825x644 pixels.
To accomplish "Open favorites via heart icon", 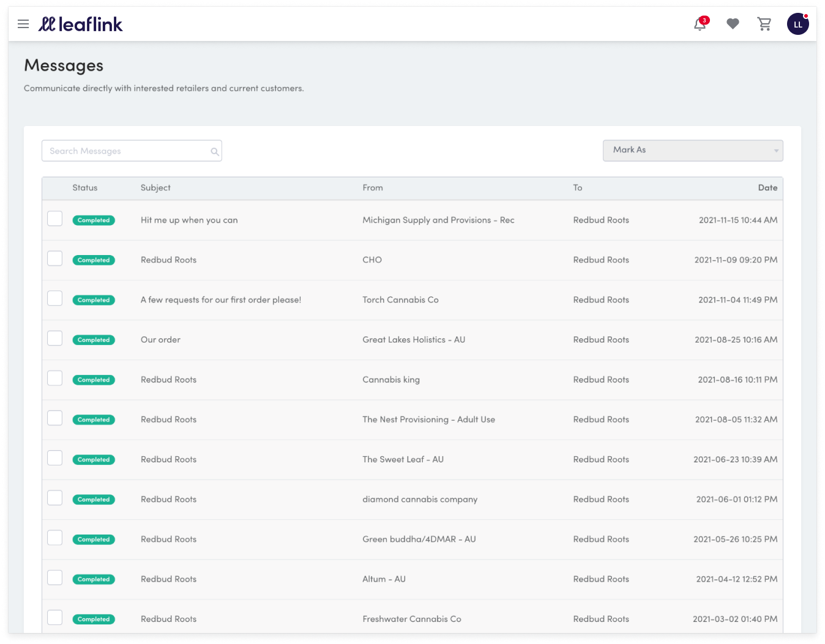I will click(x=733, y=24).
